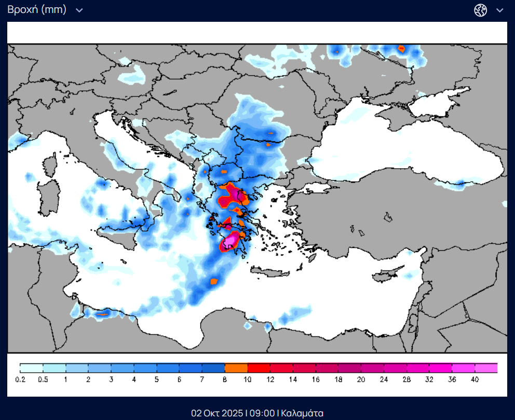Screen dimensions: 515x420
Task: Click the chevron next to Βροχή (mm)
Action: click(x=79, y=10)
